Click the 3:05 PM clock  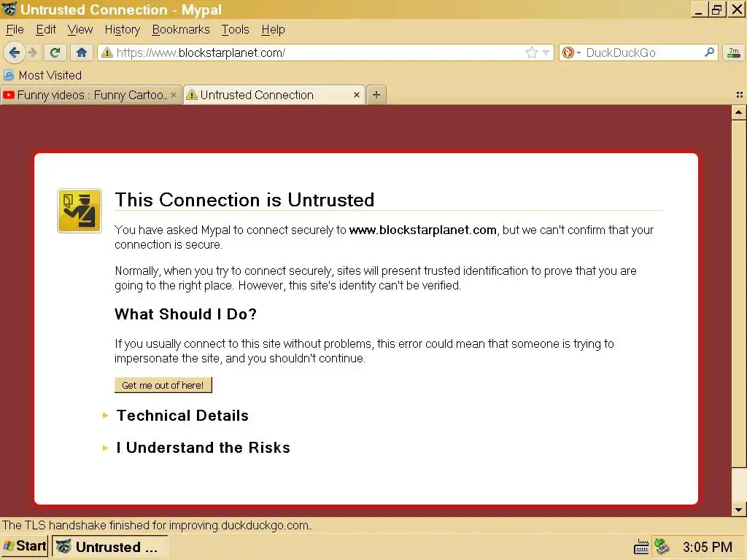click(x=708, y=547)
